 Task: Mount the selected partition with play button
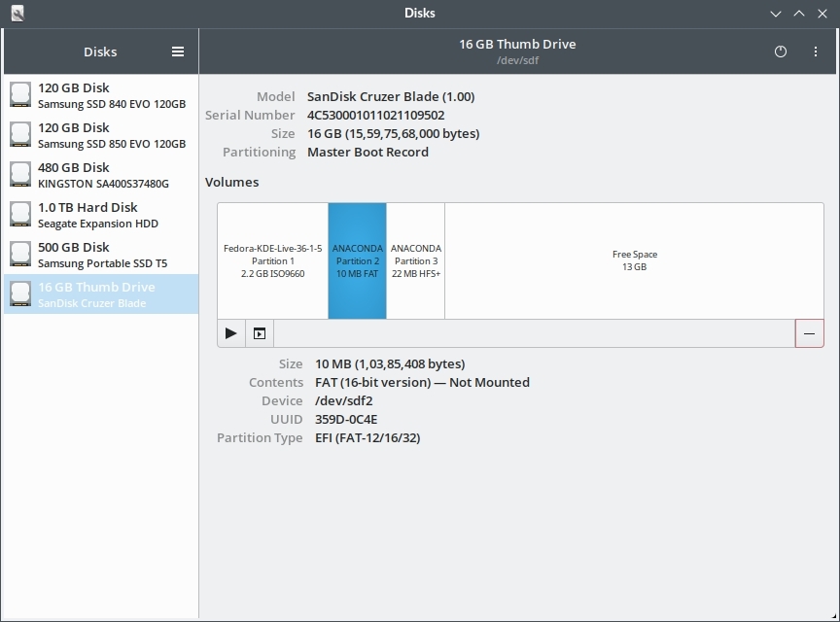230,333
